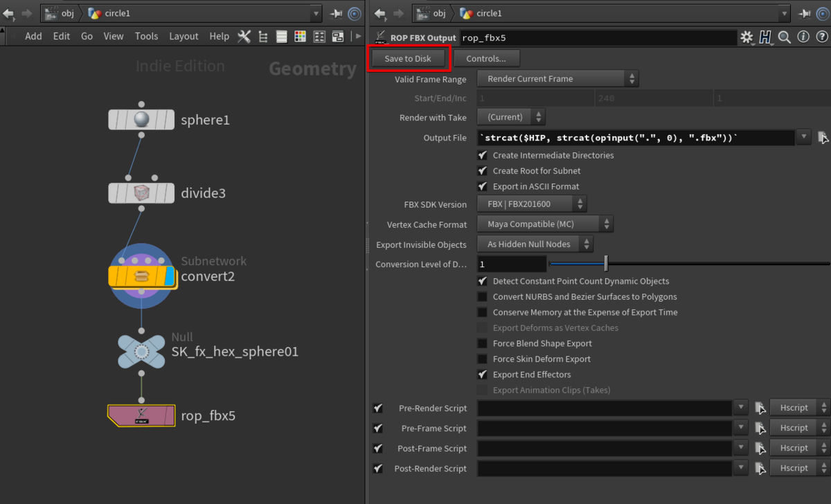Image resolution: width=831 pixels, height=504 pixels.
Task: Pin the network editor pane
Action: [337, 13]
